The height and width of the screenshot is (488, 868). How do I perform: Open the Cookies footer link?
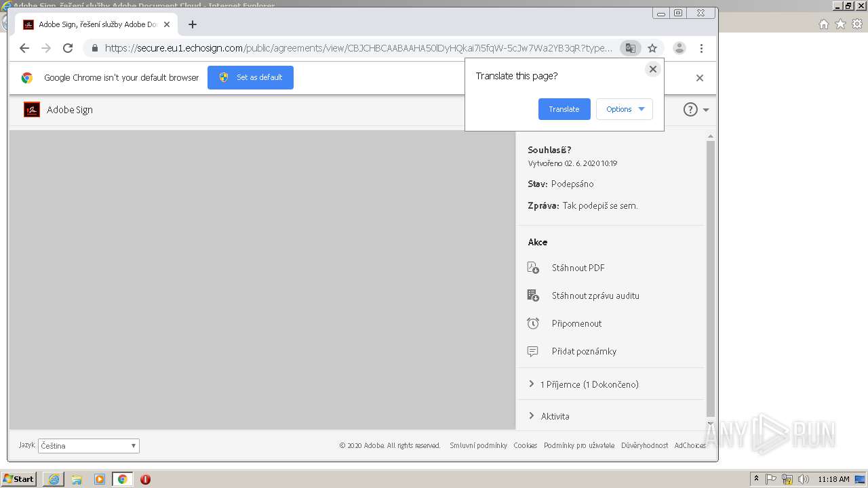pos(525,445)
